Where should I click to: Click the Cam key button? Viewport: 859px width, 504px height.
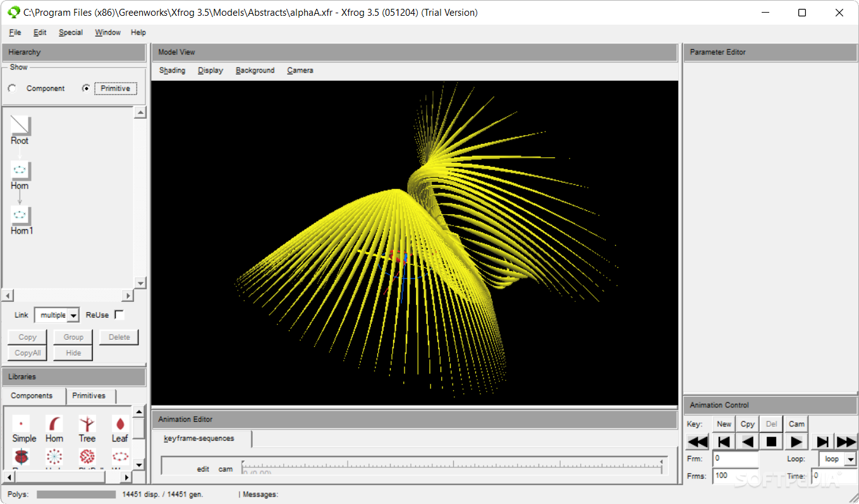[x=796, y=424]
